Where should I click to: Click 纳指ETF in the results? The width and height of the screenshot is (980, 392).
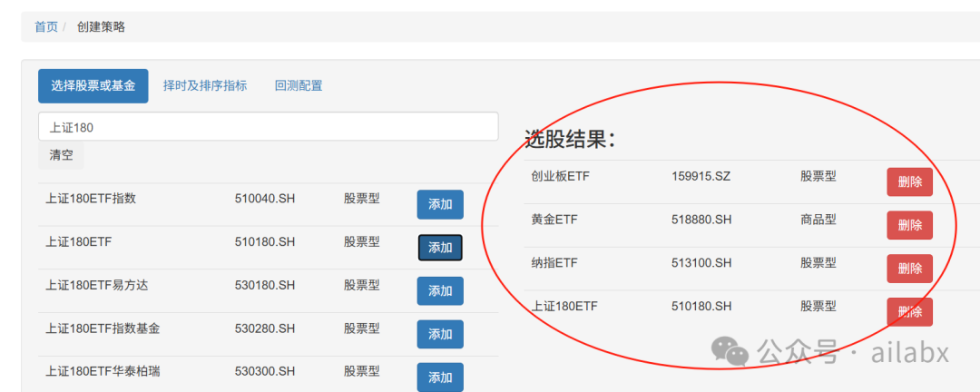(554, 262)
